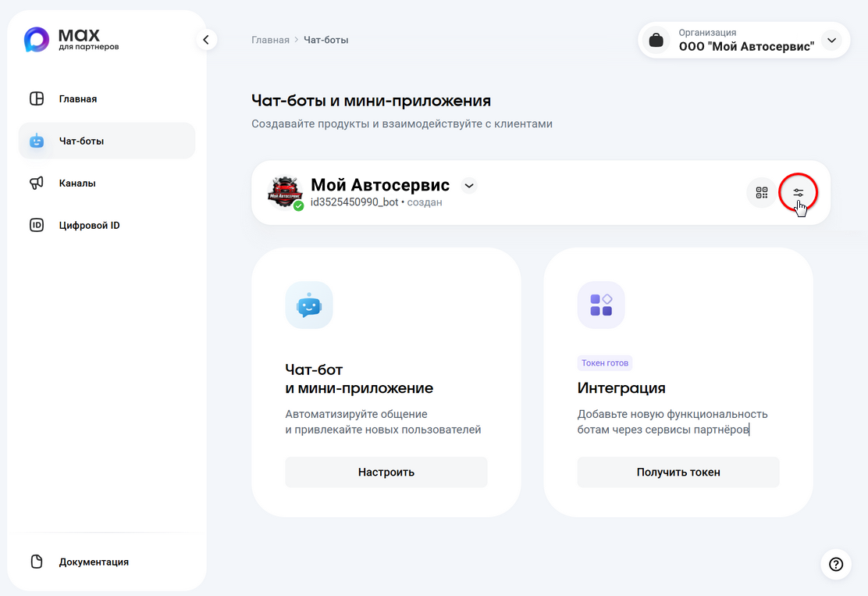Select the Чат-боты robot icon in sidebar
This screenshot has width=868, height=596.
(x=36, y=141)
